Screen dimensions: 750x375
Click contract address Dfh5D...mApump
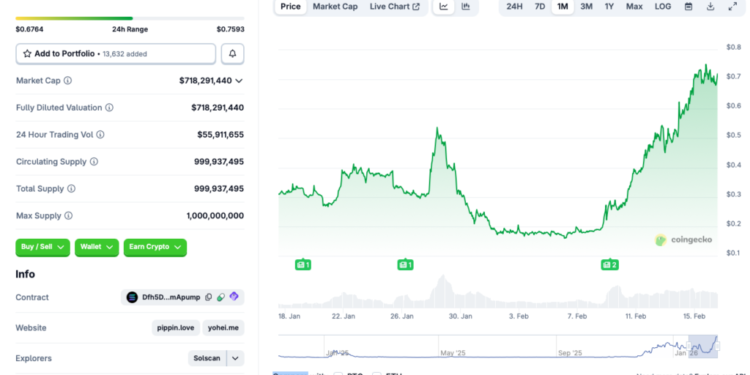click(171, 297)
